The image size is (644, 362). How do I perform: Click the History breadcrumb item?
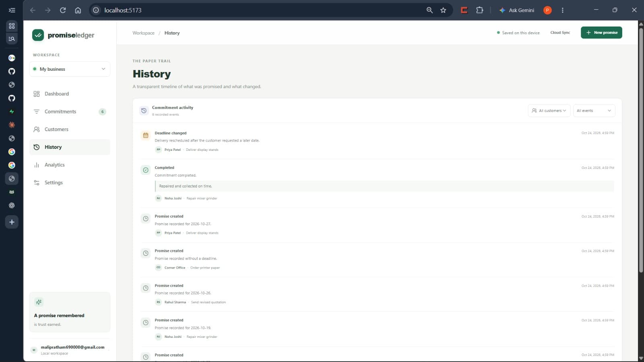tap(172, 33)
